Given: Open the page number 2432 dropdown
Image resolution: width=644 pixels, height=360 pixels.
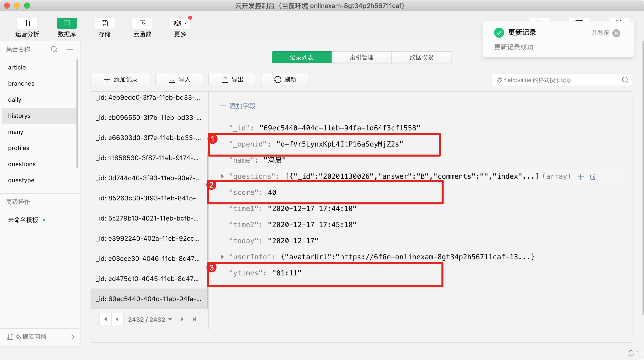Looking at the screenshot, I should point(150,319).
